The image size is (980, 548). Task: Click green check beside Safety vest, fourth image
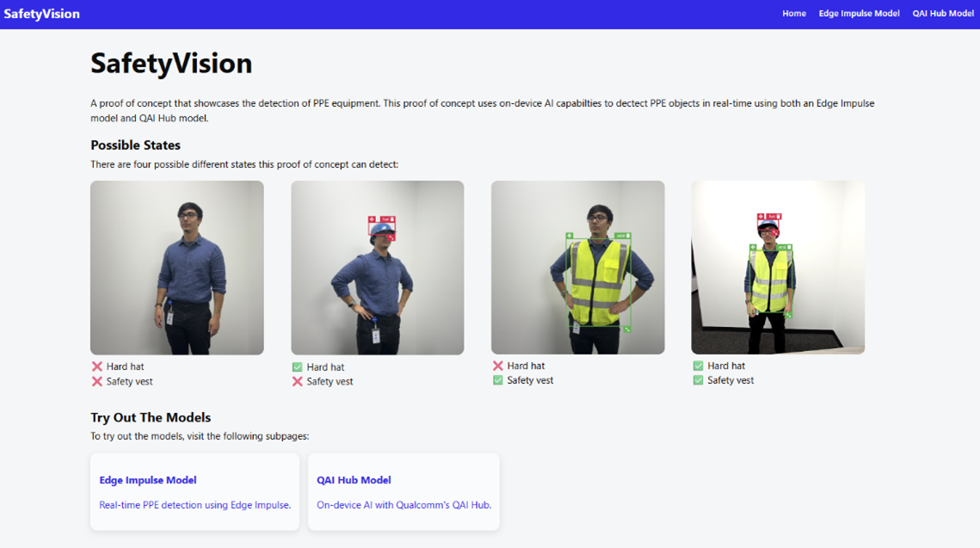698,380
